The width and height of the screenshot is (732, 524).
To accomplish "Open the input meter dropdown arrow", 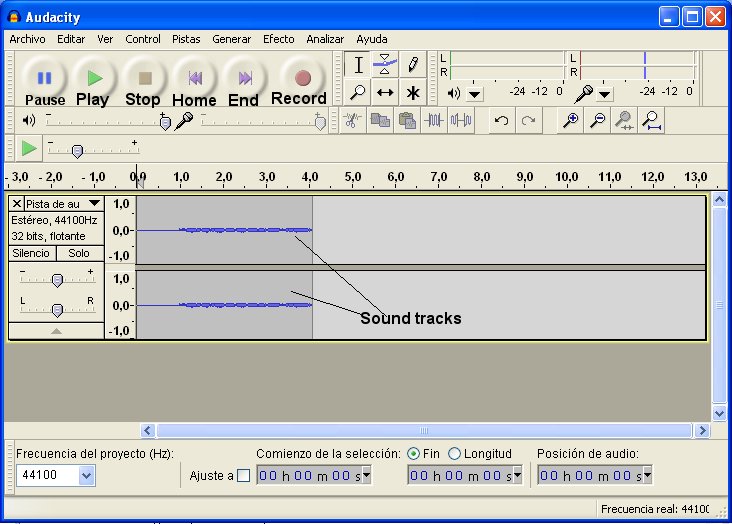I will tap(605, 95).
